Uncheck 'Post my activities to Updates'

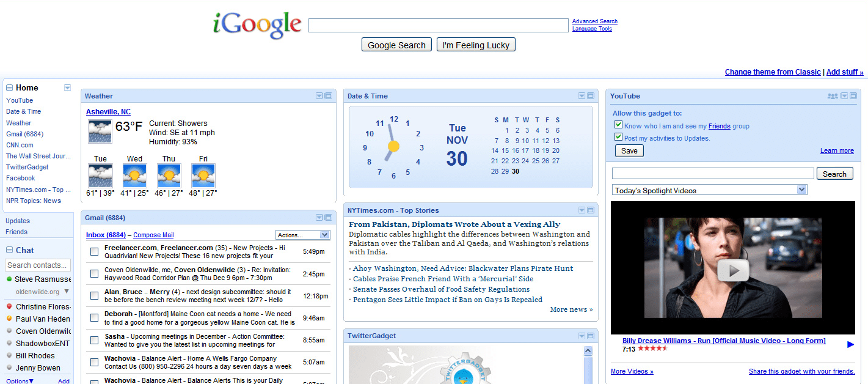tap(619, 137)
